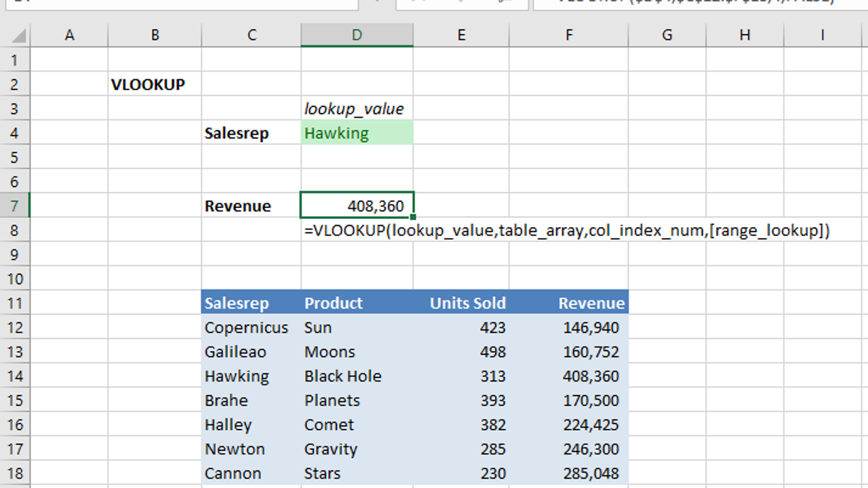The width and height of the screenshot is (868, 488).
Task: Select the Stars product cell
Action: click(x=357, y=473)
